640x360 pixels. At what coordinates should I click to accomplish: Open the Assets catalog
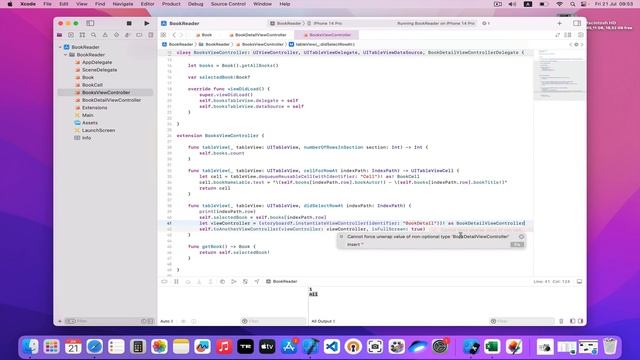click(89, 123)
